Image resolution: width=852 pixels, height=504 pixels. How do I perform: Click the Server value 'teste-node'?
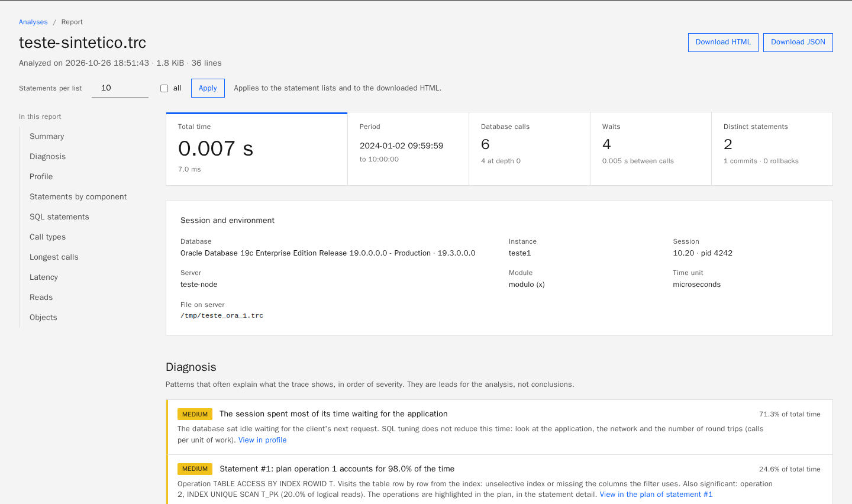click(199, 285)
